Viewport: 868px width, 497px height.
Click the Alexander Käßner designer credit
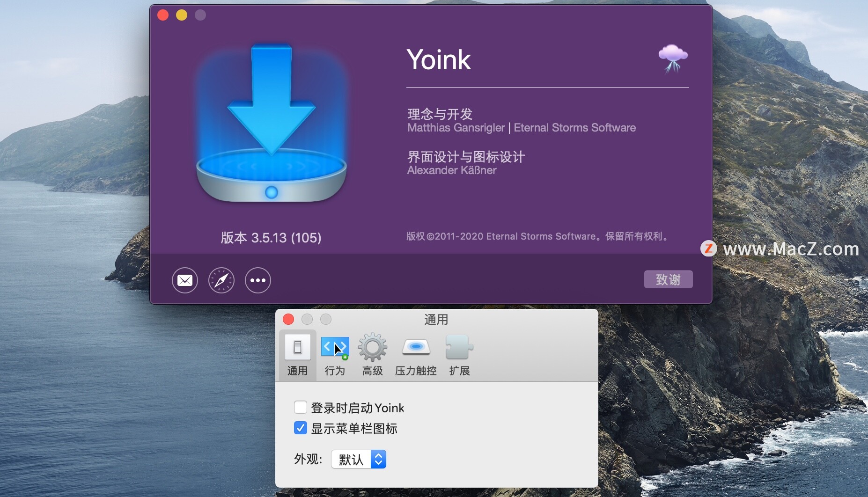(452, 170)
